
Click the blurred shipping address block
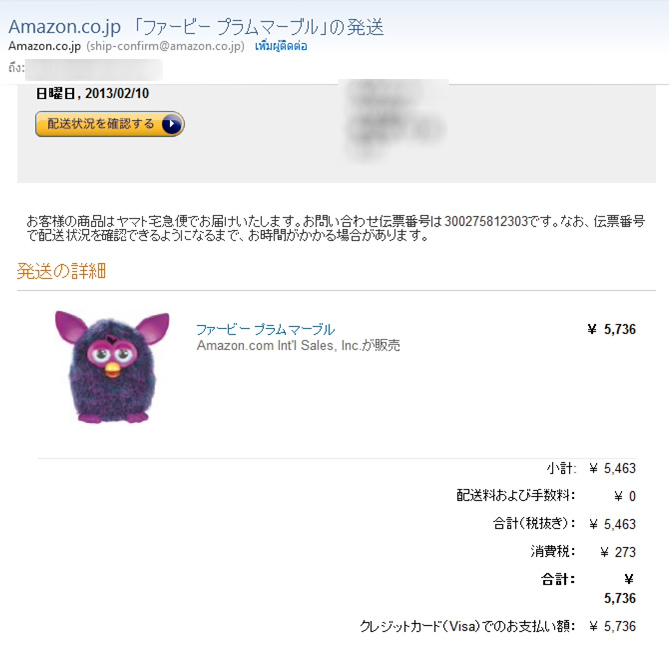pos(394,120)
